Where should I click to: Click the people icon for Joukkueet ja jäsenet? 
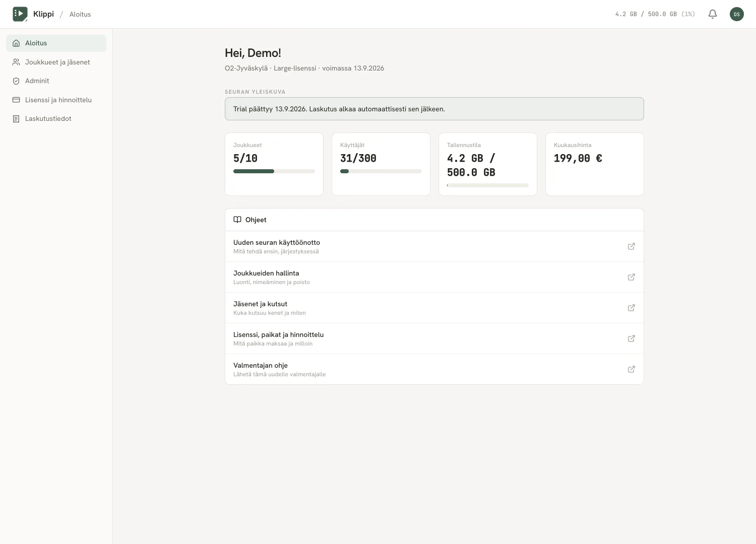tap(16, 62)
